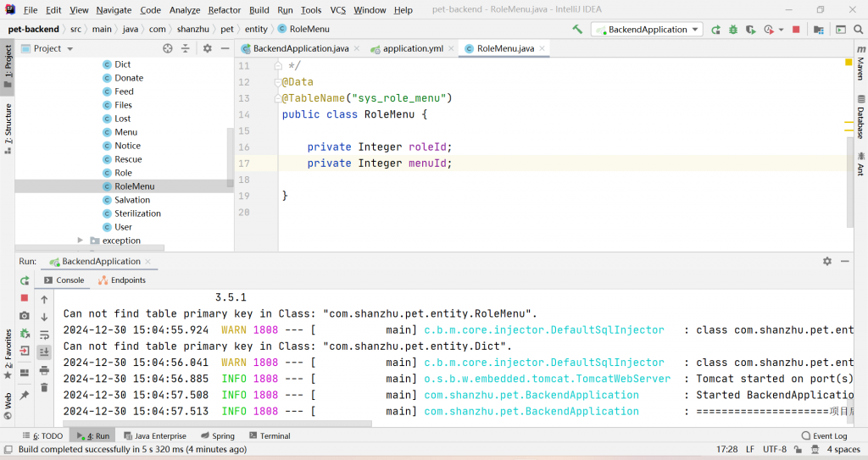Click the camera thread dump icon
Viewport: 868px width, 460px height.
pyautogui.click(x=25, y=315)
